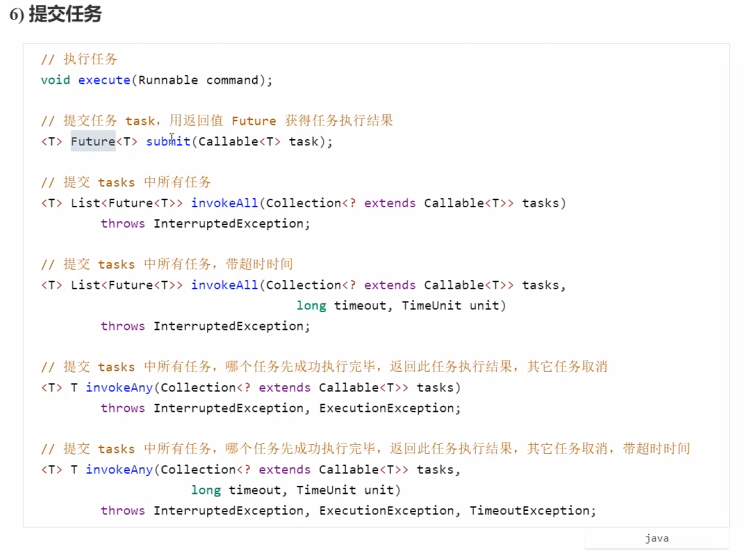
Task: Click the void keyword
Action: coord(55,80)
